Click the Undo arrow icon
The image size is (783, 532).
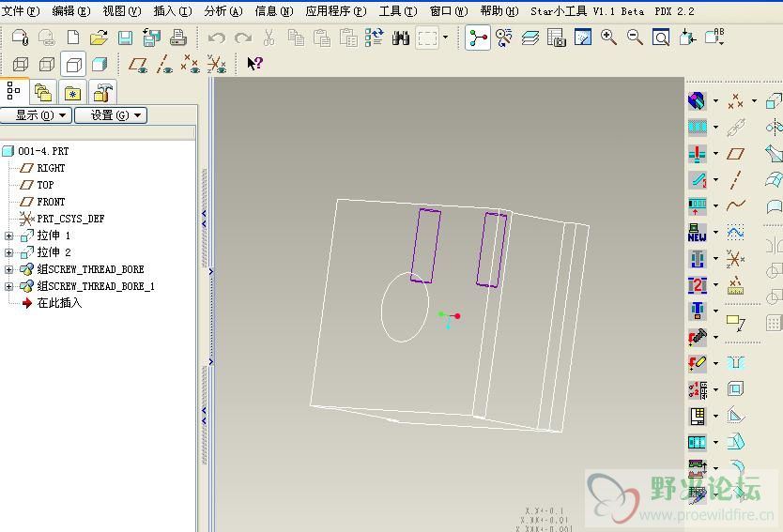(216, 38)
